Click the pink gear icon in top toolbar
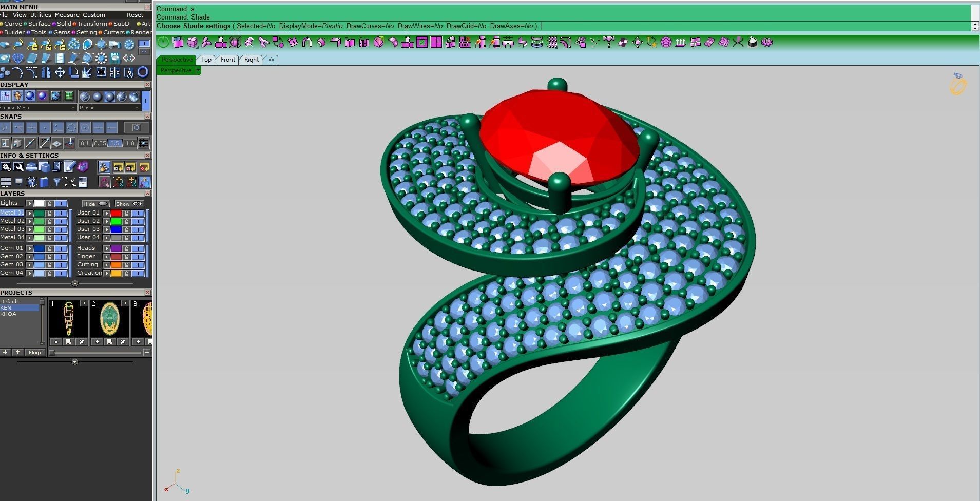Viewport: 980px width, 501px height. (767, 43)
